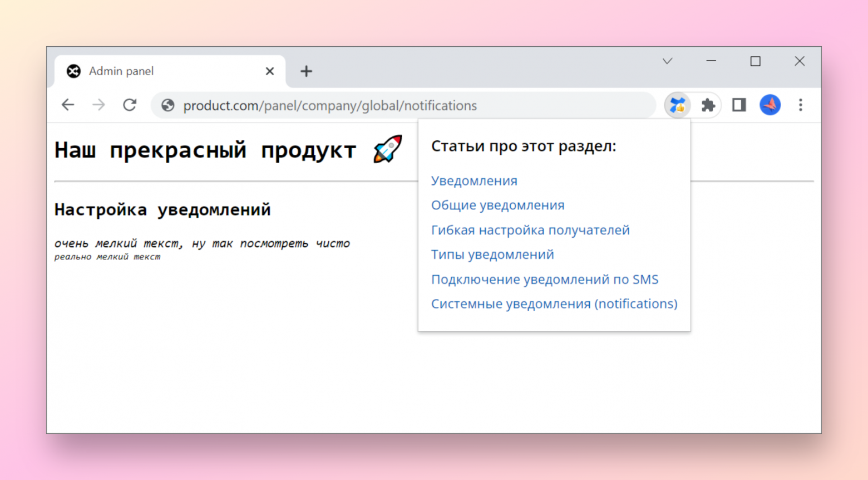Viewport: 868px width, 480px height.
Task: Click popup title Статьи про этот раздел
Action: [524, 146]
